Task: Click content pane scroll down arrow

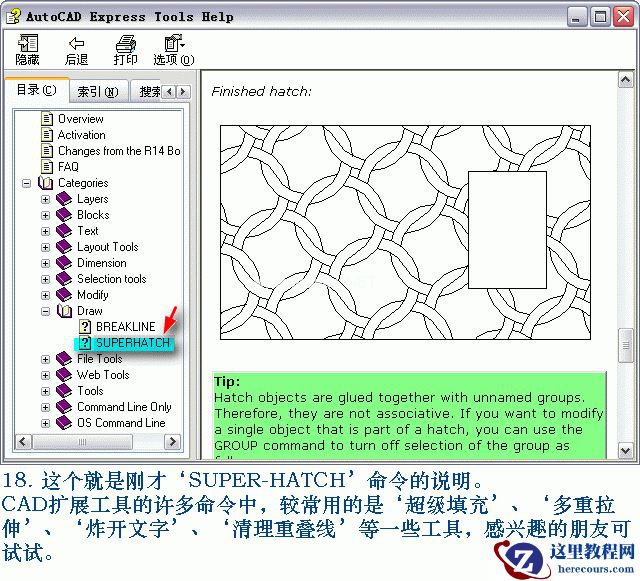Action: (625, 451)
